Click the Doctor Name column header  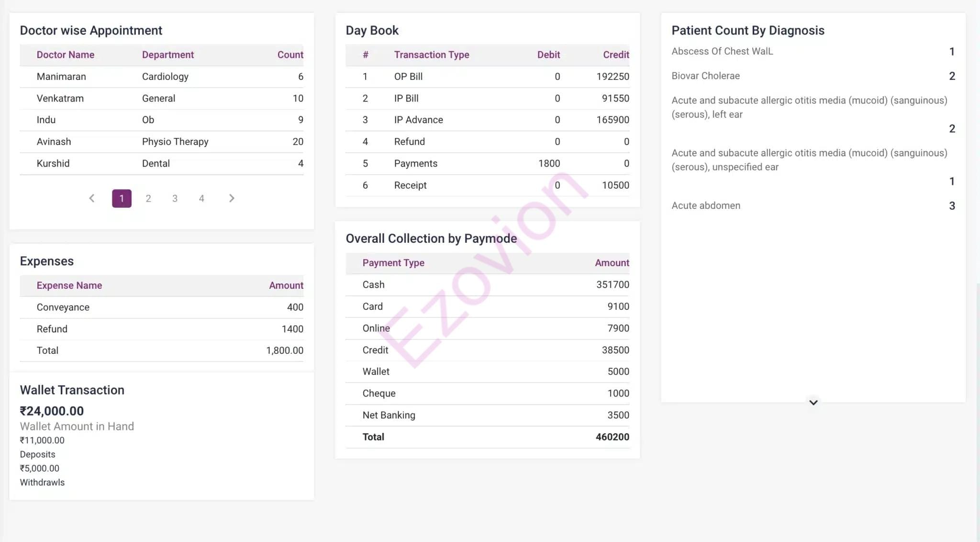(x=66, y=55)
